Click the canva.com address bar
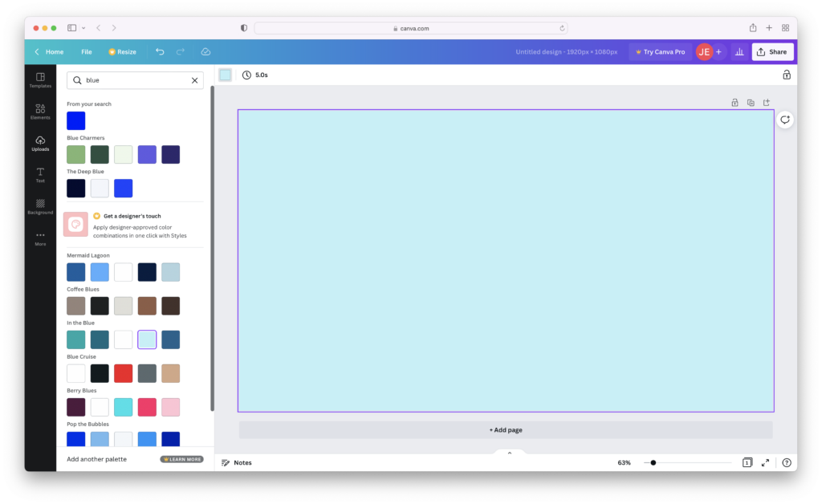The width and height of the screenshot is (822, 504). 411,28
